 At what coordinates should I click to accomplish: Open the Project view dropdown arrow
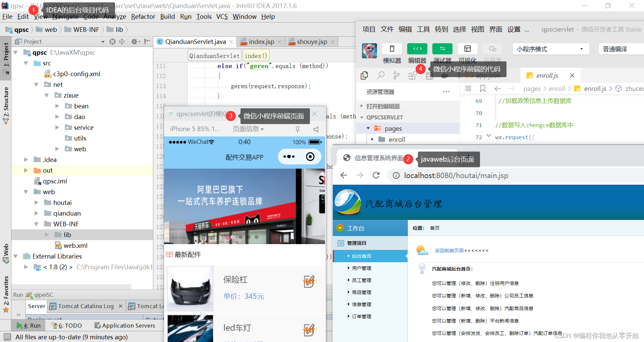pyautogui.click(x=103, y=42)
